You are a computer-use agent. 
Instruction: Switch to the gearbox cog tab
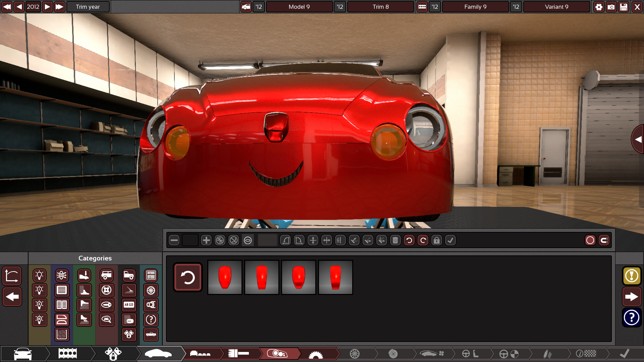316,354
